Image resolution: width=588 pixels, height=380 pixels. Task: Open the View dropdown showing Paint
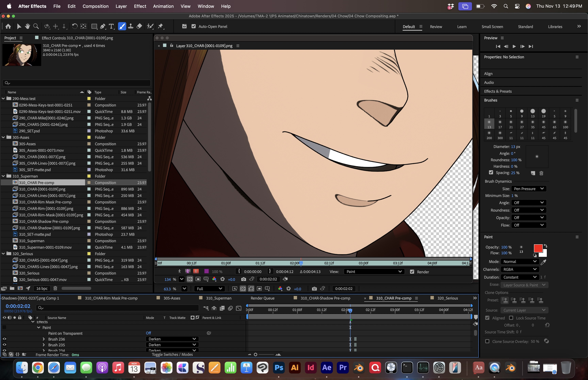[x=374, y=272]
